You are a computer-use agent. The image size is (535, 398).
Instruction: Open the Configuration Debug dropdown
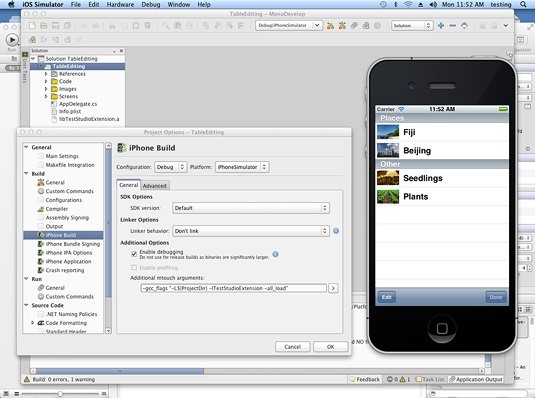[171, 167]
